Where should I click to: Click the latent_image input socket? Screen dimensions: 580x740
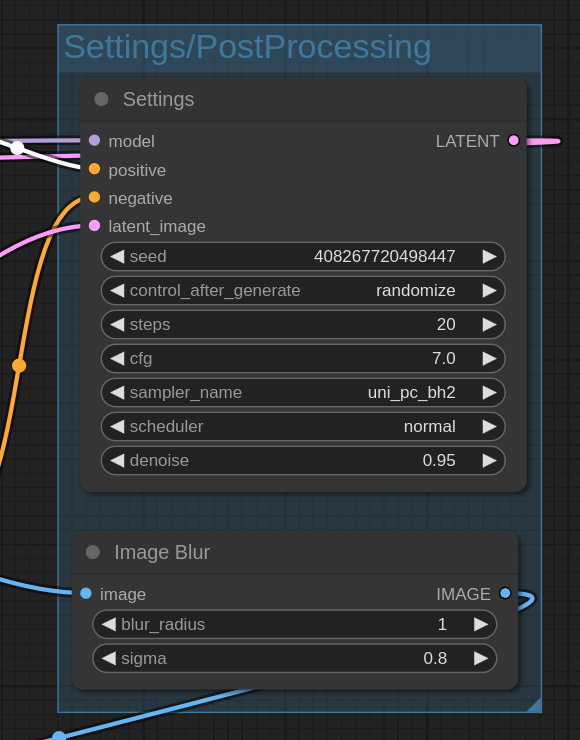tap(94, 226)
